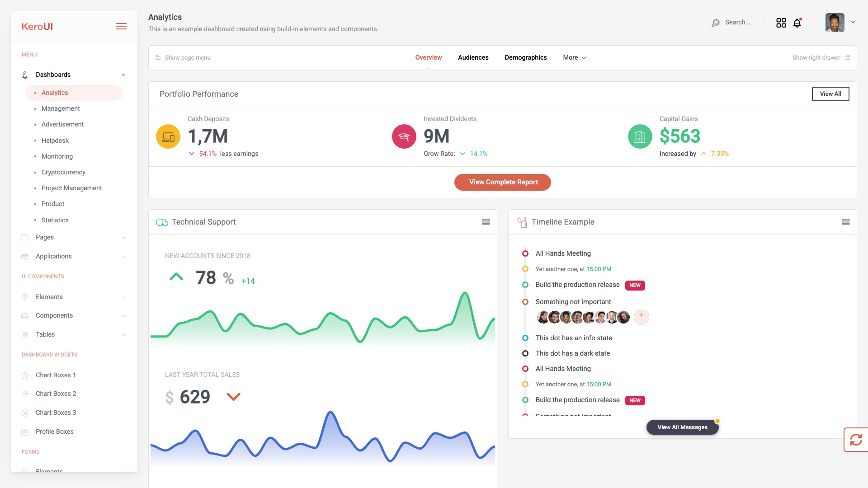
Task: Click the graduation cap Invested Dividents icon
Action: pyautogui.click(x=403, y=136)
